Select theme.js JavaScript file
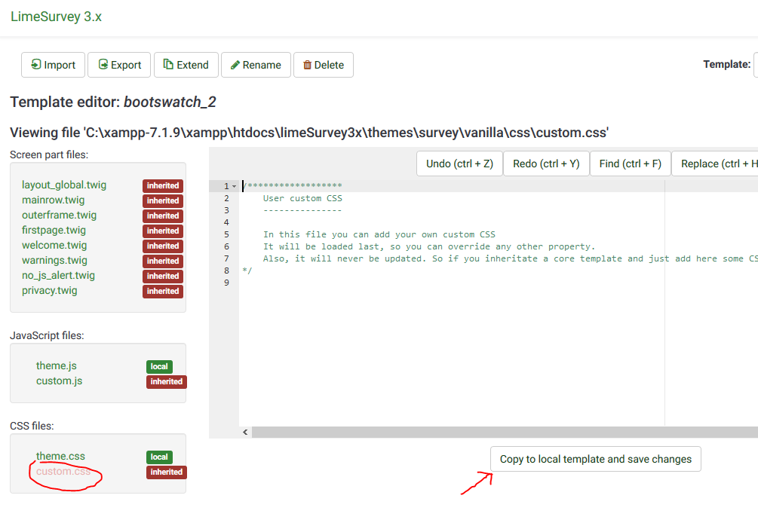 point(57,366)
